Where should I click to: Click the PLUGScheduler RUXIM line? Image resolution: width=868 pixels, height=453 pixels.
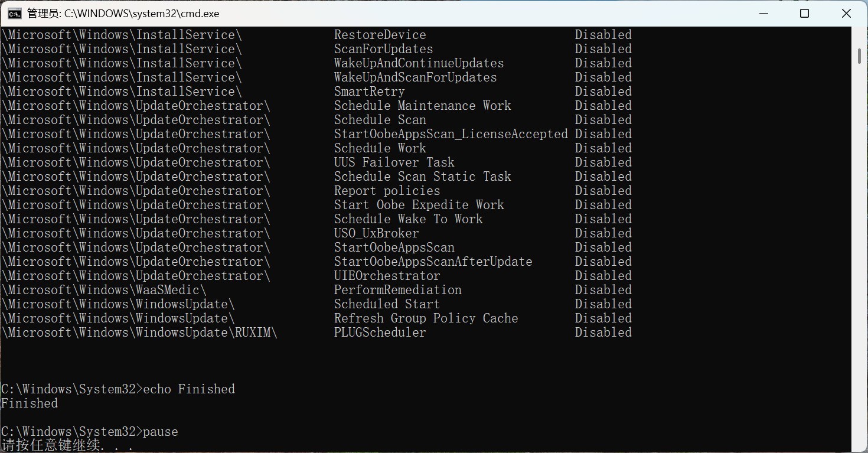pyautogui.click(x=380, y=332)
